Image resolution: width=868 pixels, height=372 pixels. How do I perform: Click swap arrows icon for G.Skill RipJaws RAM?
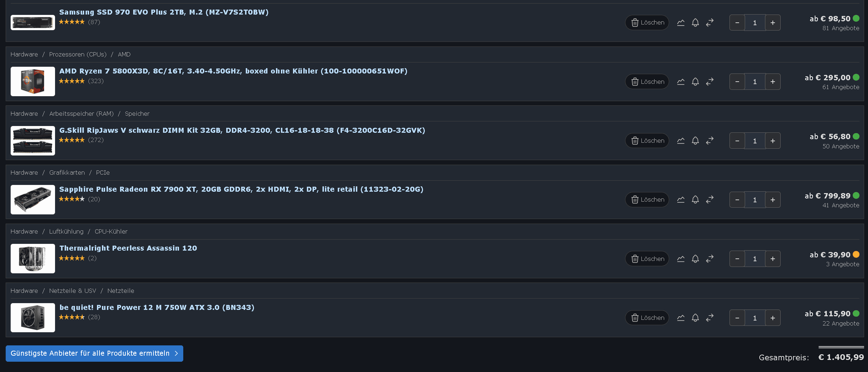pos(710,141)
